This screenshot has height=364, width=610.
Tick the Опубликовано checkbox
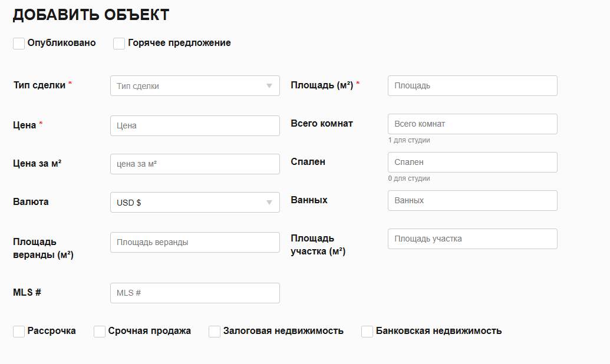[x=19, y=43]
